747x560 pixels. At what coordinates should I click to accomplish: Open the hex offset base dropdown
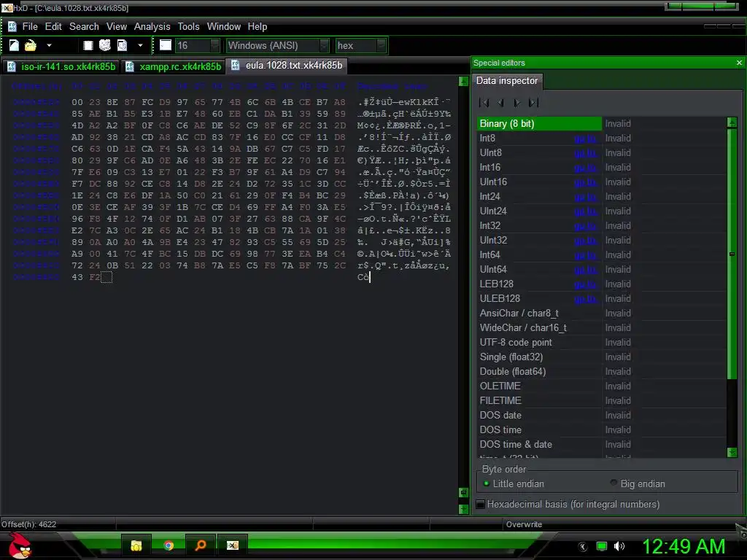360,46
